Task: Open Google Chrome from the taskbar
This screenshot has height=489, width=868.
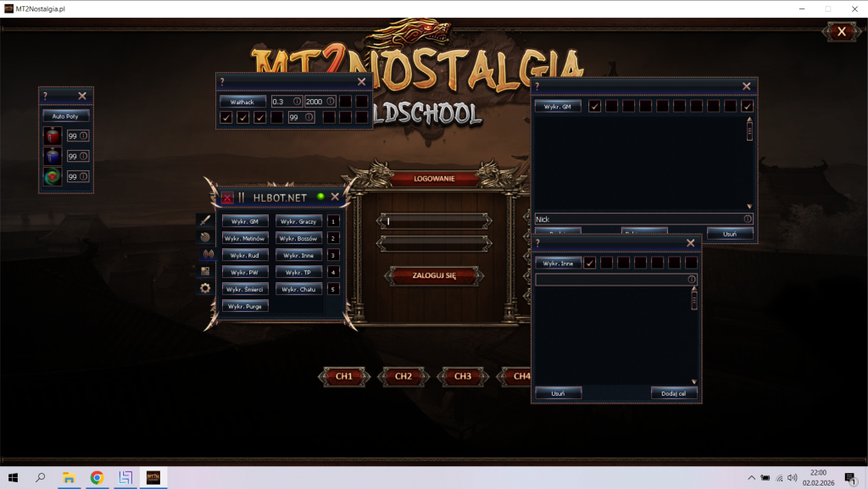Action: [x=97, y=478]
